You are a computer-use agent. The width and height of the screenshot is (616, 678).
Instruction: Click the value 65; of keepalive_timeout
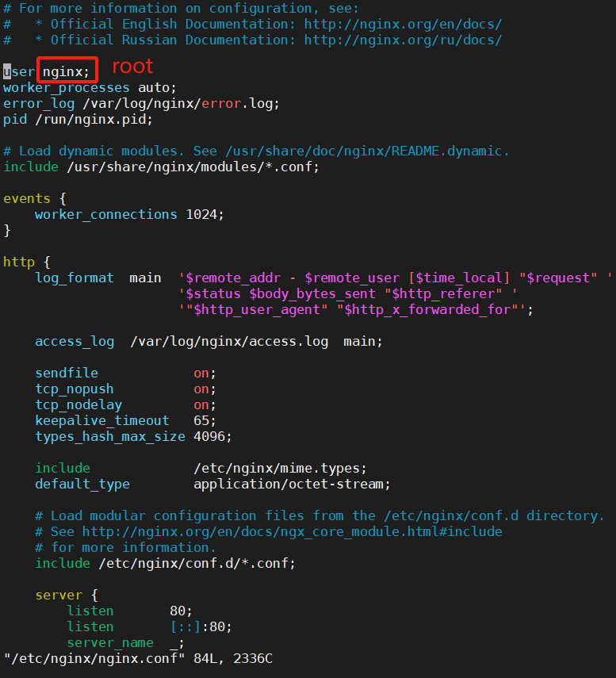coord(205,421)
